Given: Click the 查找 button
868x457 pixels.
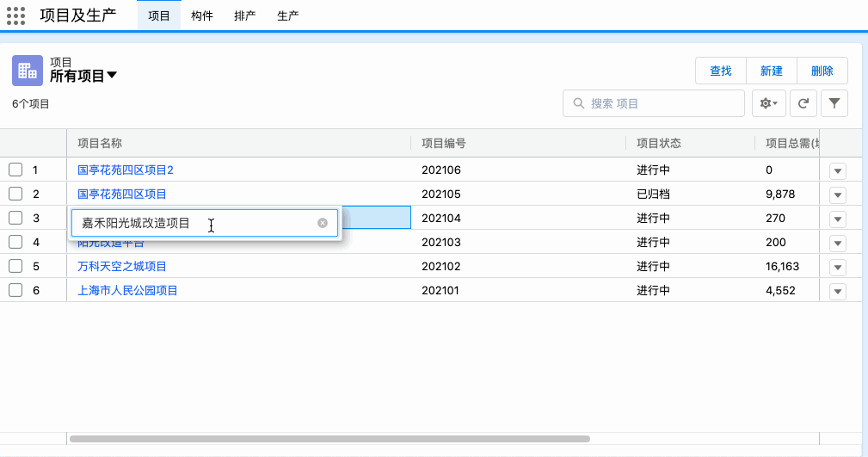Looking at the screenshot, I should tap(721, 71).
